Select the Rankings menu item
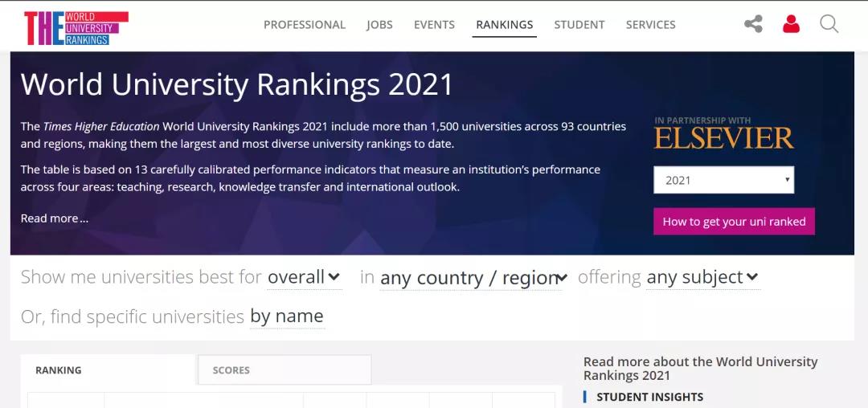The width and height of the screenshot is (868, 408). 504,25
